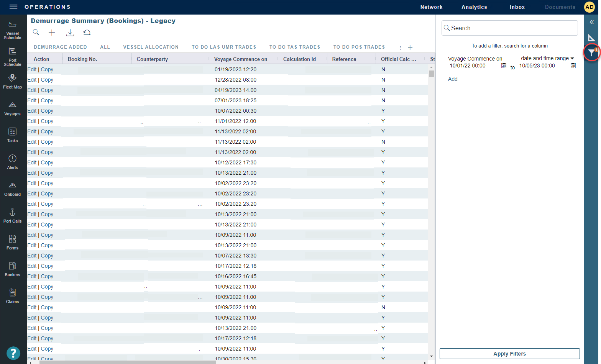Switch to Vessel Allocation tab

coord(151,47)
